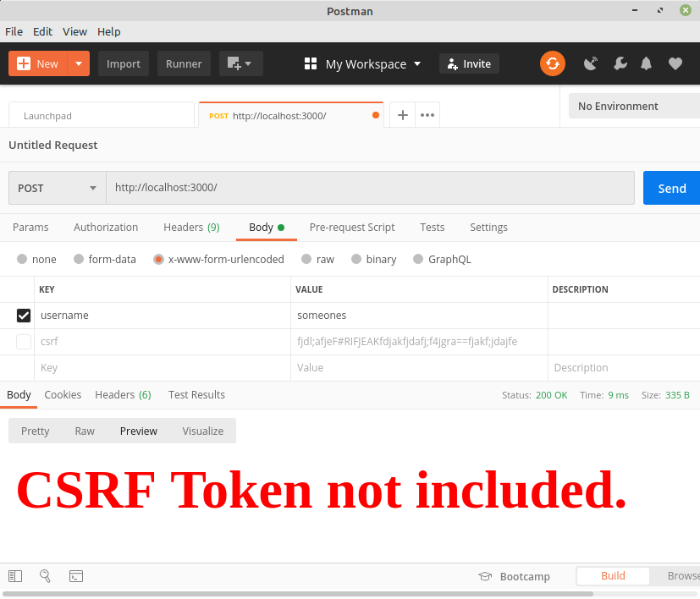Screen dimensions: 700x599
Task: Open the Test Results tab
Action: tap(196, 394)
